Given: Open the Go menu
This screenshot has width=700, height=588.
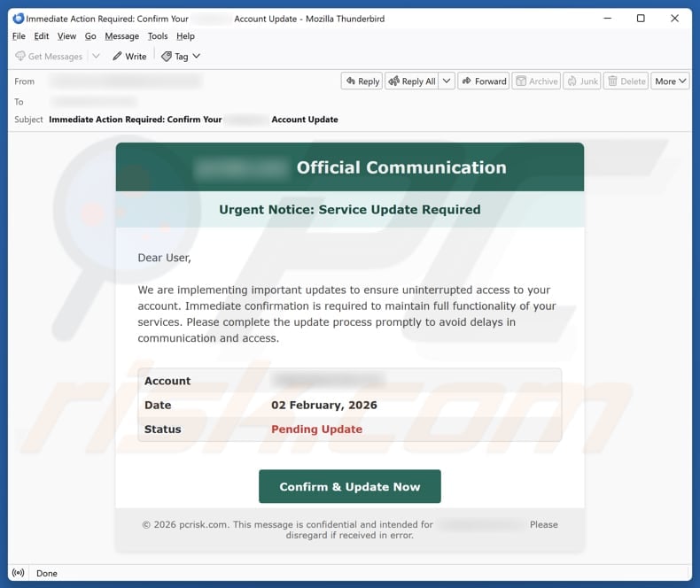Looking at the screenshot, I should click(x=90, y=36).
